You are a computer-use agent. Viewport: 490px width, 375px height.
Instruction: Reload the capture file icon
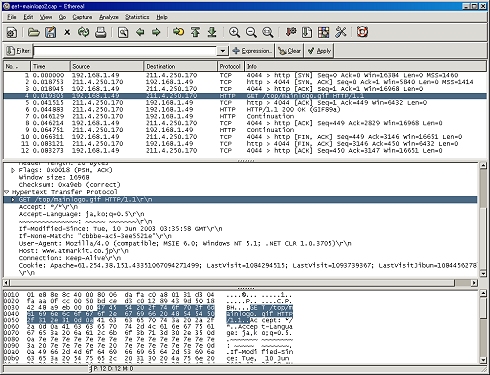(x=83, y=32)
